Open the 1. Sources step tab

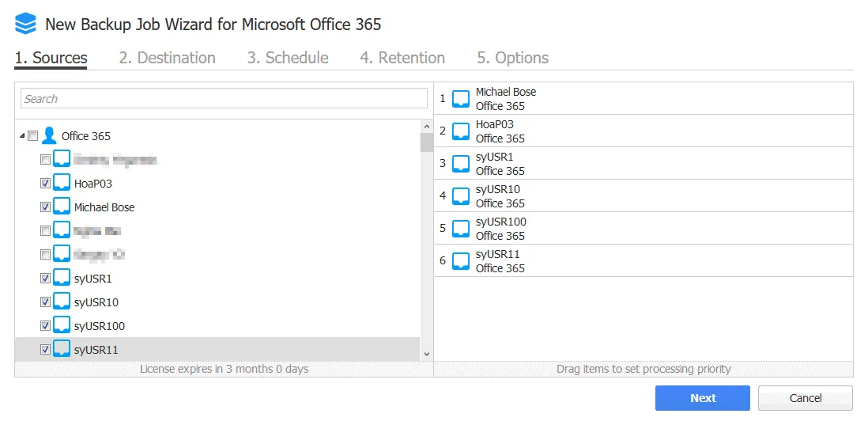[x=51, y=58]
